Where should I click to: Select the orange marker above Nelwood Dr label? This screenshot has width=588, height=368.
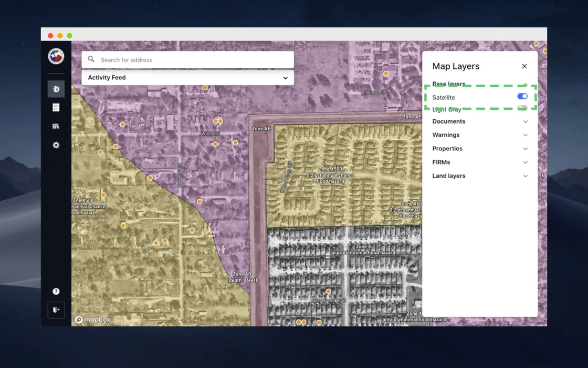click(x=386, y=74)
